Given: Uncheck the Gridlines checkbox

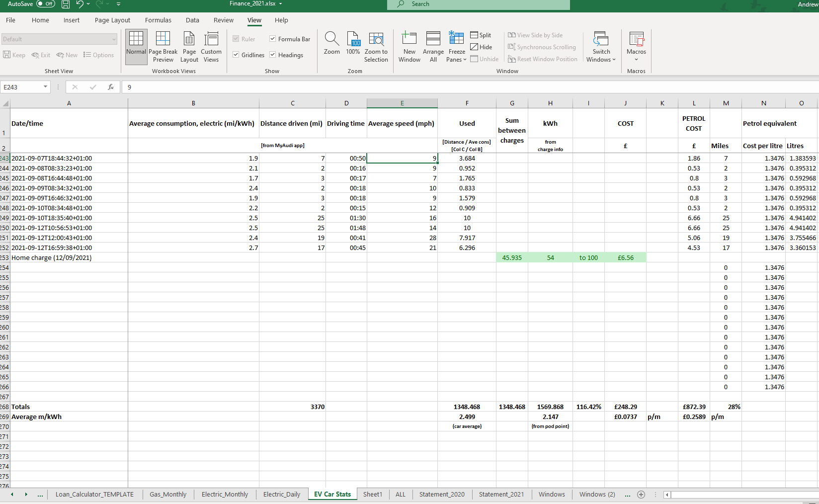Looking at the screenshot, I should click(x=236, y=55).
